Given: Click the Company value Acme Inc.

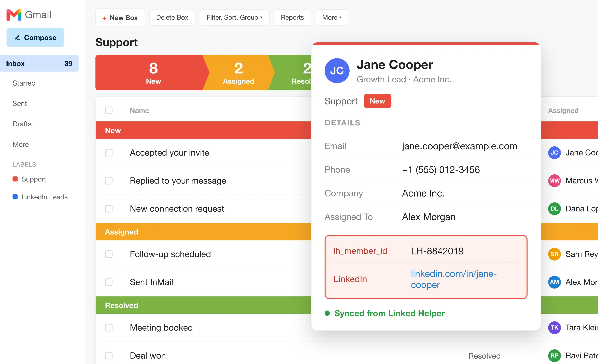Looking at the screenshot, I should click(x=423, y=193).
